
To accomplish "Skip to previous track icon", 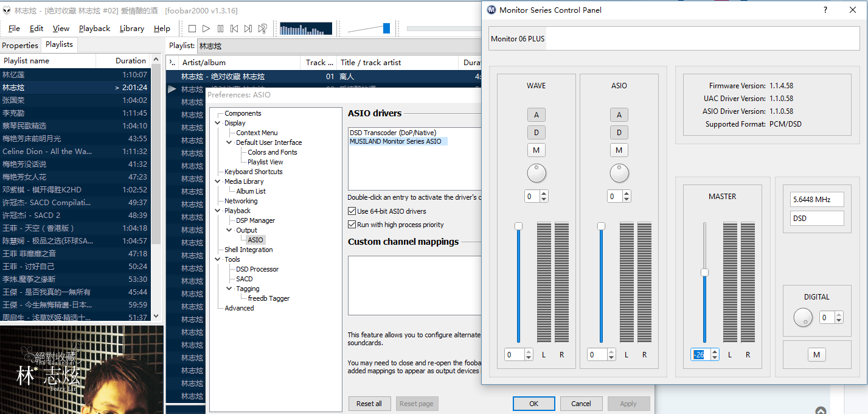I will coord(234,29).
